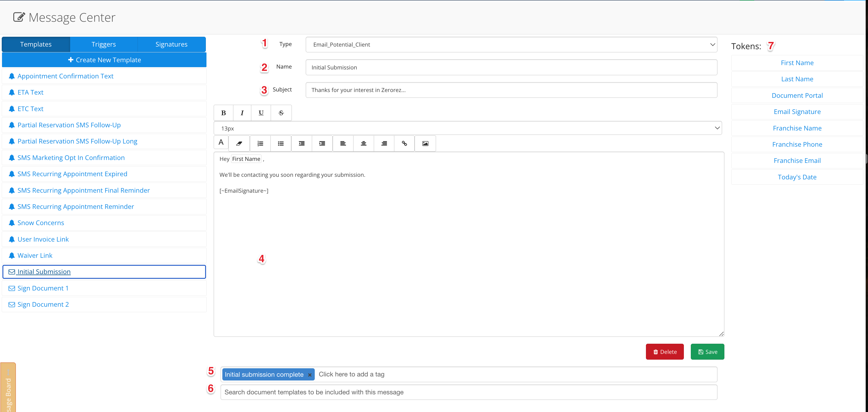
Task: Open SMS Recurring Appointment Reminder template
Action: pyautogui.click(x=104, y=207)
